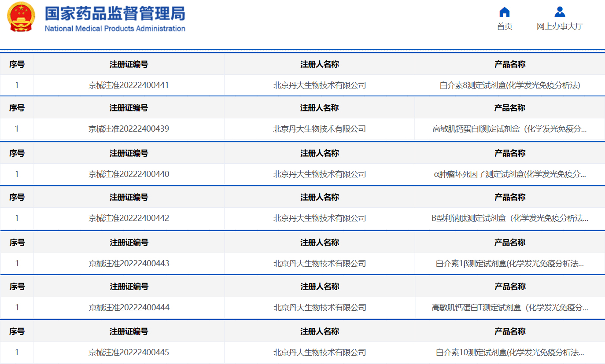Click 产品名称 header above 白介素8测定试剂盒
Image resolution: width=605 pixels, height=364 pixels.
(510, 64)
